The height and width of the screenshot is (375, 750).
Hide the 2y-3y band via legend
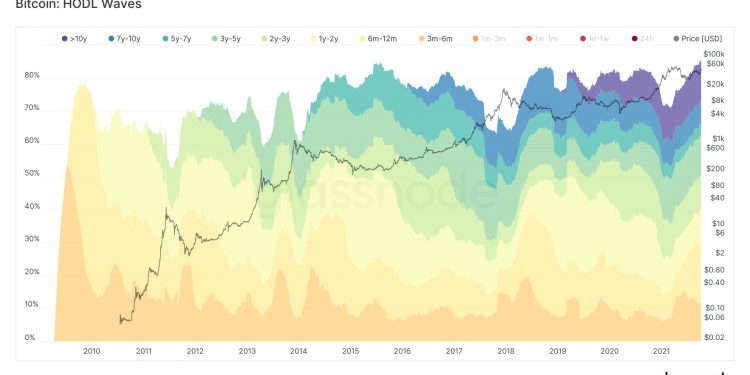[x=276, y=39]
